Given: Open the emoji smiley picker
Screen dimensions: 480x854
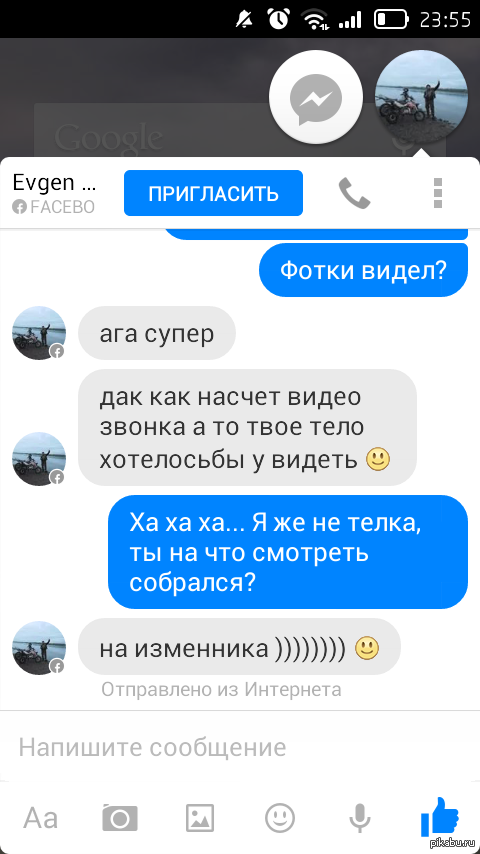Looking at the screenshot, I should [280, 818].
